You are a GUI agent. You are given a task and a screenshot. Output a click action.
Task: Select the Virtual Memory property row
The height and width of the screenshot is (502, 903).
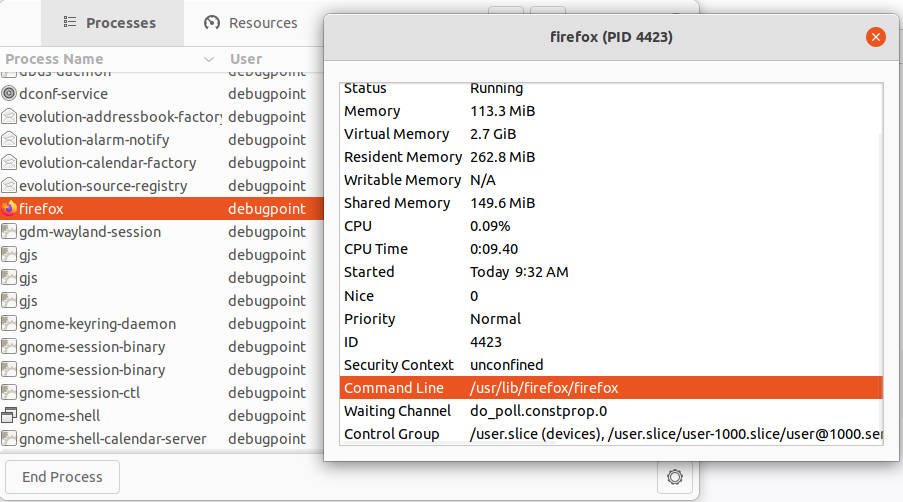click(x=611, y=134)
